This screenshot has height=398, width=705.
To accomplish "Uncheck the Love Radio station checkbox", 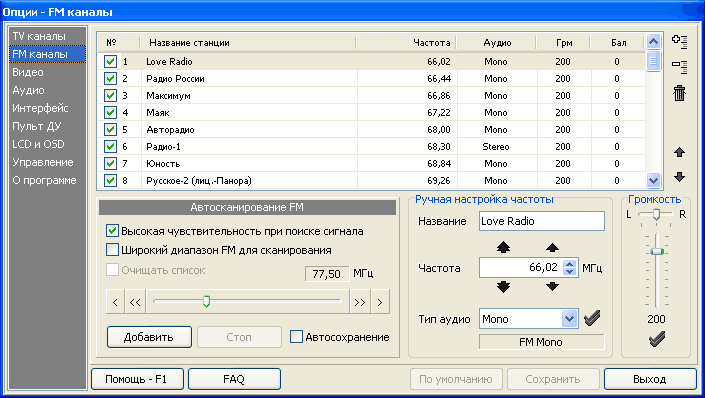I will (x=111, y=61).
